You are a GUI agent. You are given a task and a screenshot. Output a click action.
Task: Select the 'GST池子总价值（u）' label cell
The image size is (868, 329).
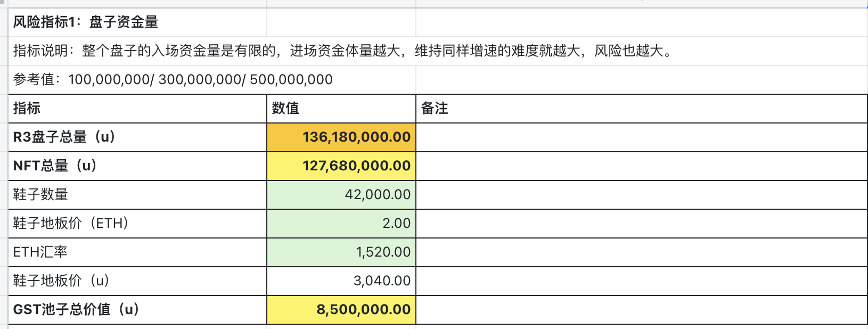point(137,310)
